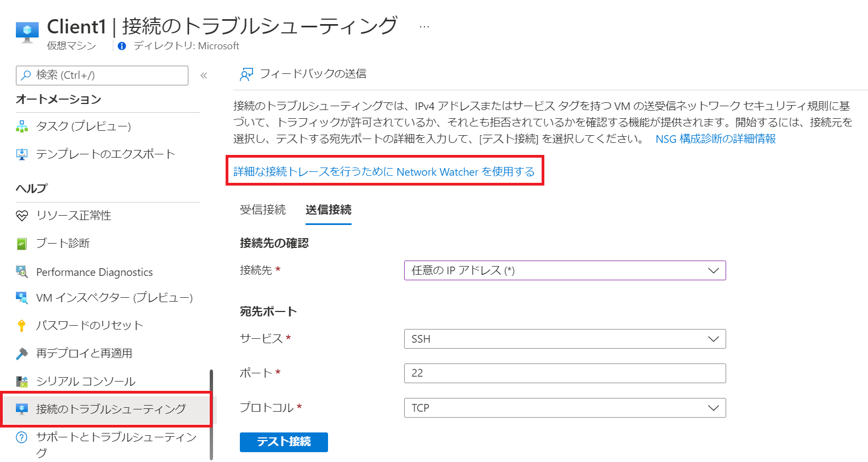Click the シリアル コンソール icon

[x=22, y=382]
